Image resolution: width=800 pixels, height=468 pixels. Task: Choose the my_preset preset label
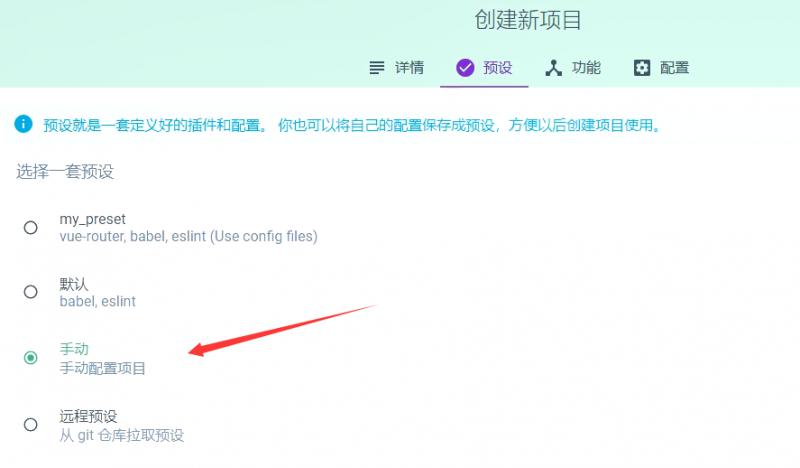coord(92,219)
